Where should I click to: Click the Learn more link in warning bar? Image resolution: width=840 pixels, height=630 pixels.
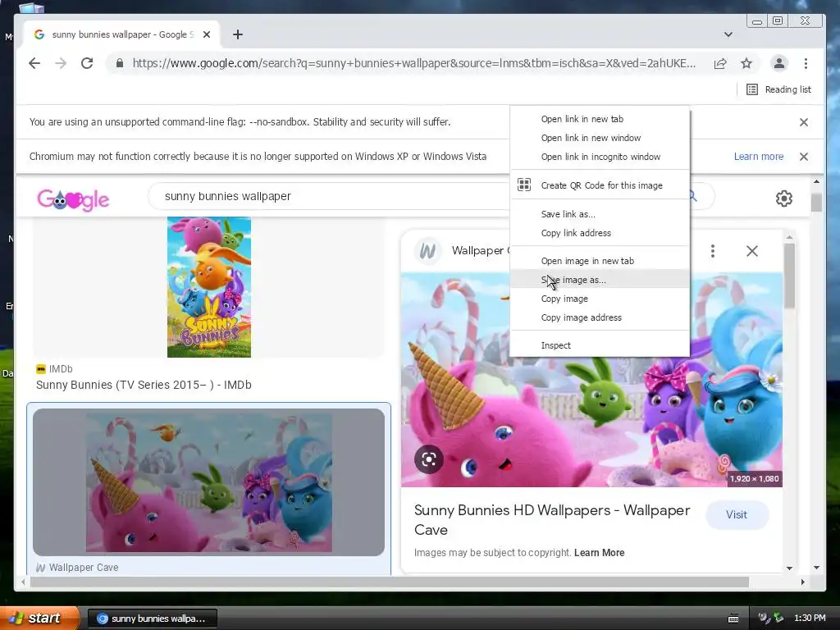point(759,157)
